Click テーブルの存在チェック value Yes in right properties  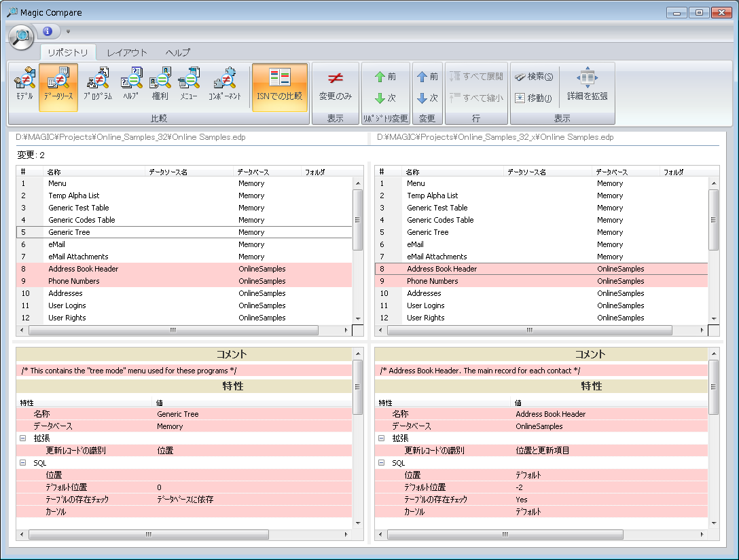pos(521,500)
